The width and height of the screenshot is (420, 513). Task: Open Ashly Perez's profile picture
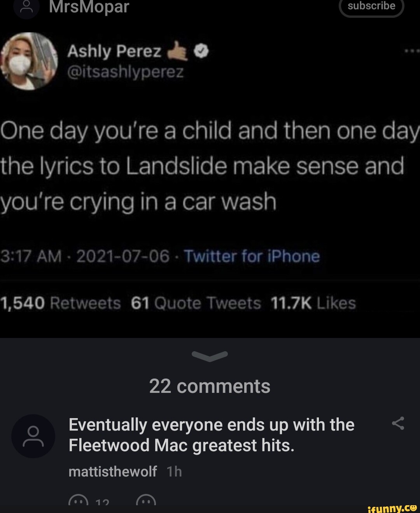pos(29,61)
